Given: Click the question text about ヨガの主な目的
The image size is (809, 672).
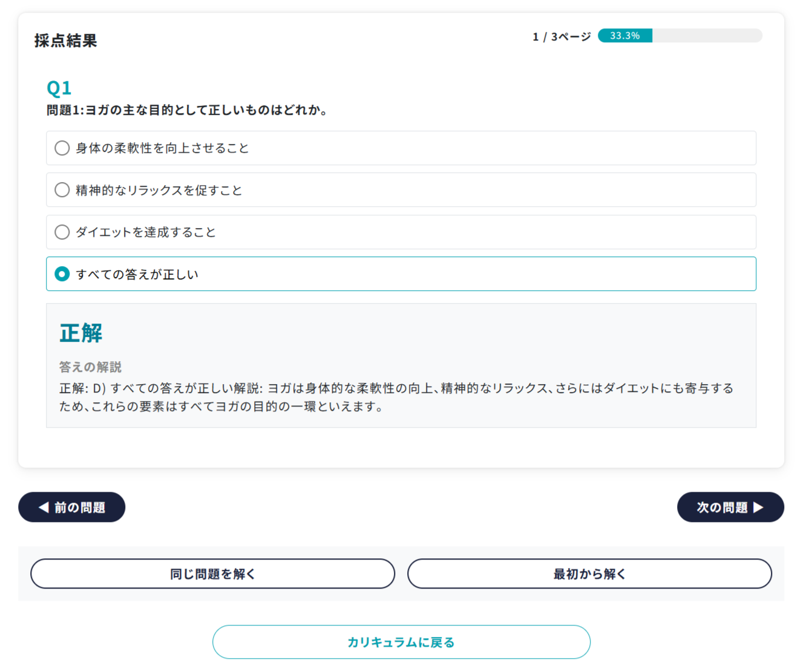Looking at the screenshot, I should (188, 110).
